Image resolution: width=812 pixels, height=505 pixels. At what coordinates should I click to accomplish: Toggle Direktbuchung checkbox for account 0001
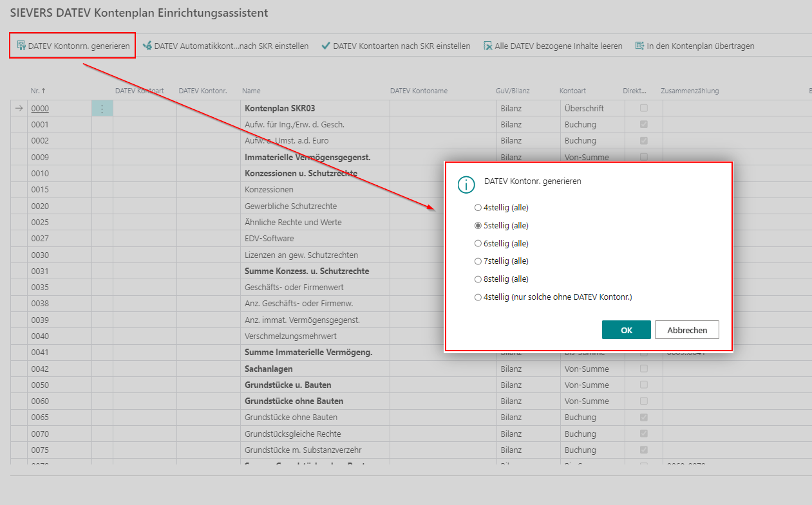click(x=643, y=125)
